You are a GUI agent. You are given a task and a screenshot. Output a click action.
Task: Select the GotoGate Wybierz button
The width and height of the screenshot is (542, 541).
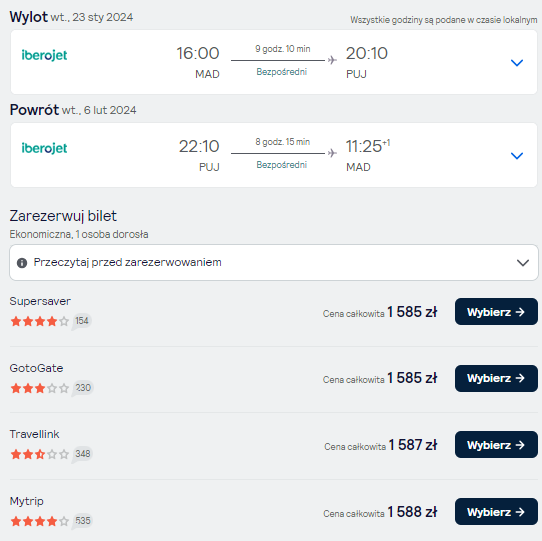point(496,378)
